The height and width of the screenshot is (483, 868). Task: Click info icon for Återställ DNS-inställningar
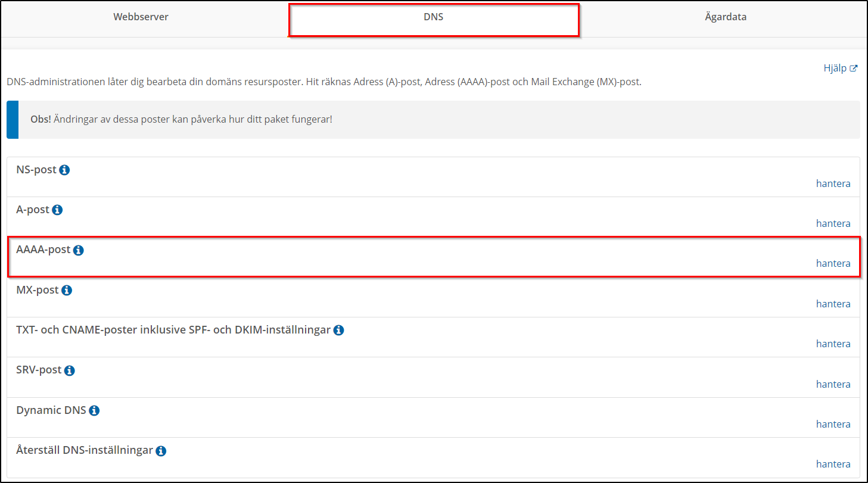point(161,451)
